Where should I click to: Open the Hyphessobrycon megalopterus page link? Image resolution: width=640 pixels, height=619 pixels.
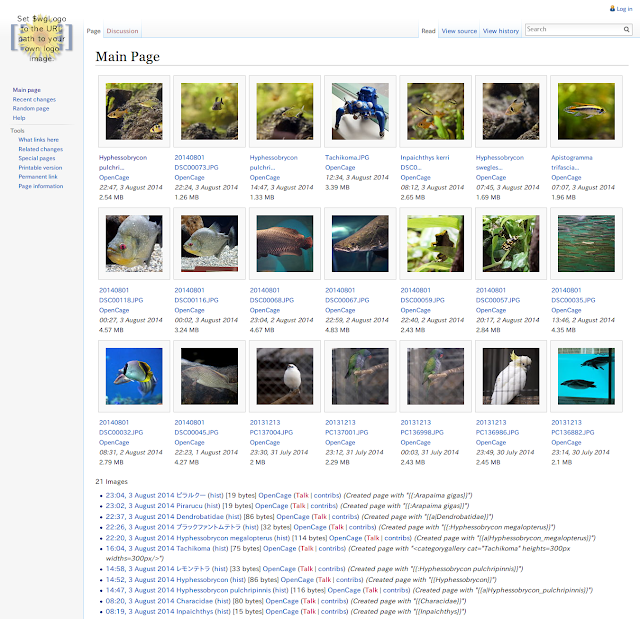click(x=224, y=538)
